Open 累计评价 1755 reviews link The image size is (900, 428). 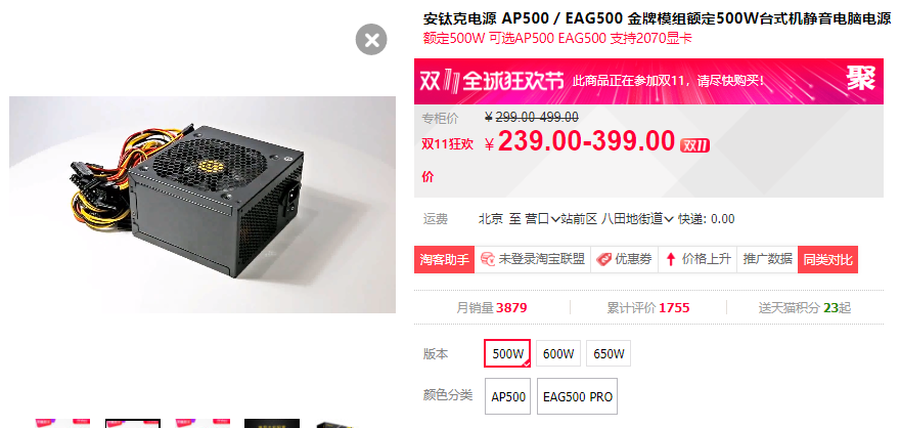pos(648,308)
